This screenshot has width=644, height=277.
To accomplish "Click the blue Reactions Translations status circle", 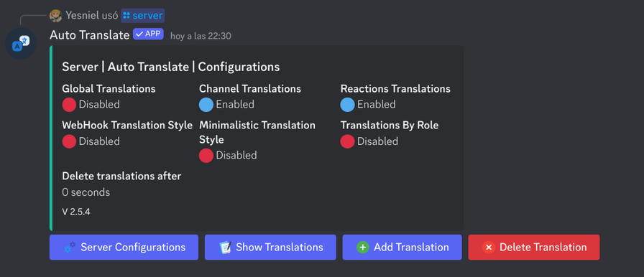I will [347, 105].
